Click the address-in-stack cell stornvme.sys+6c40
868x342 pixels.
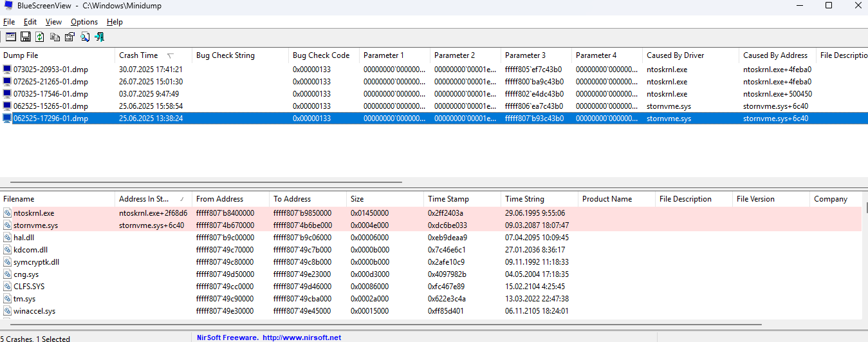click(x=151, y=225)
